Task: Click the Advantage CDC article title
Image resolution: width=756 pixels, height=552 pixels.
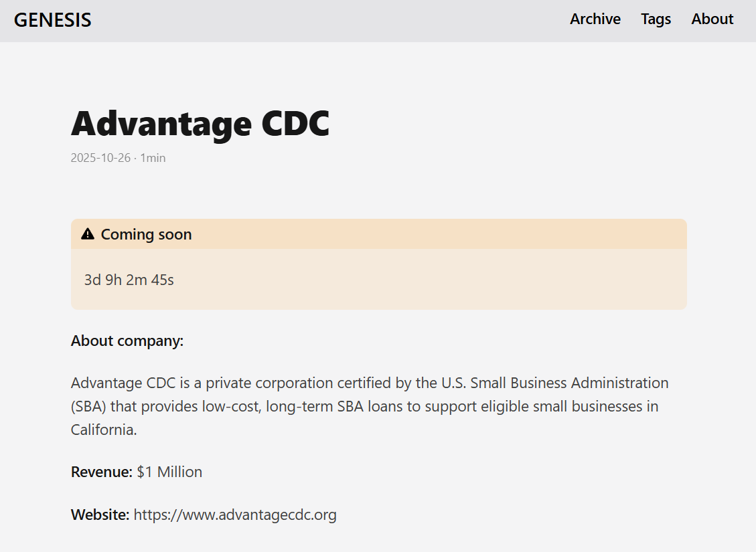Action: coord(200,123)
